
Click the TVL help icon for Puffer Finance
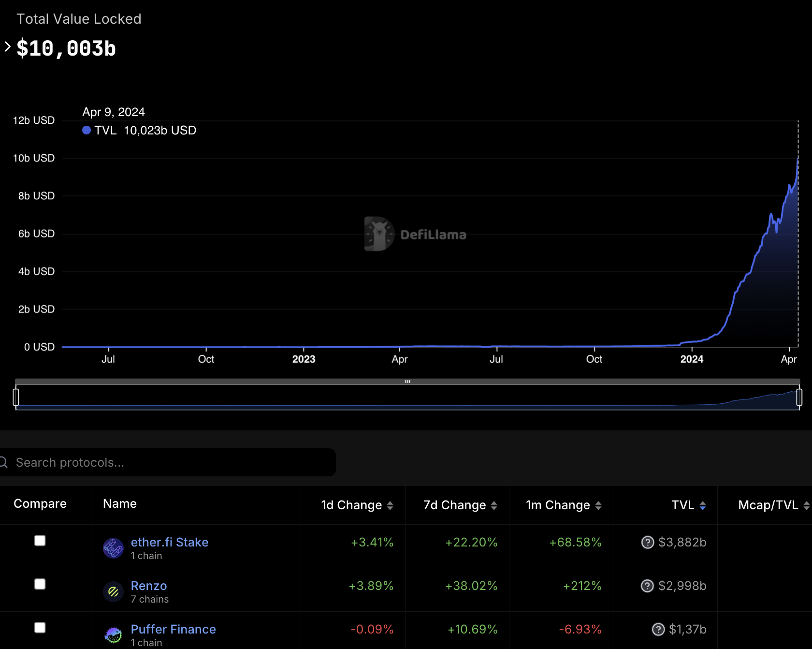pyautogui.click(x=658, y=629)
